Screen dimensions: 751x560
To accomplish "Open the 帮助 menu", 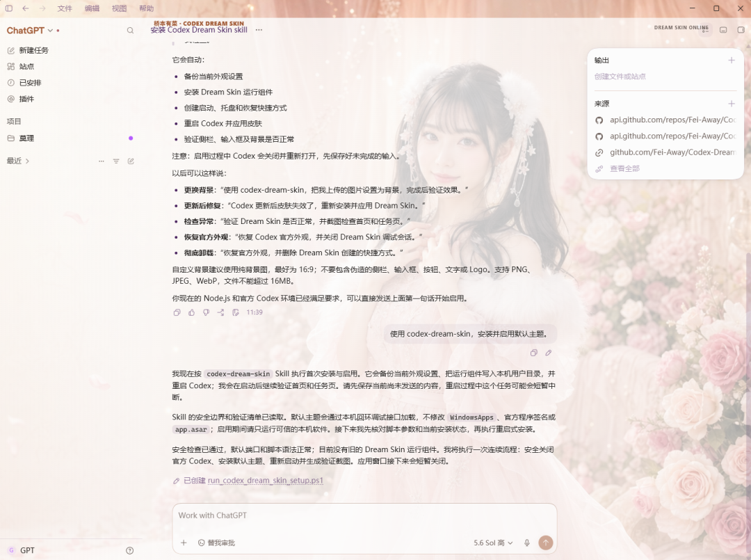I will (x=147, y=8).
